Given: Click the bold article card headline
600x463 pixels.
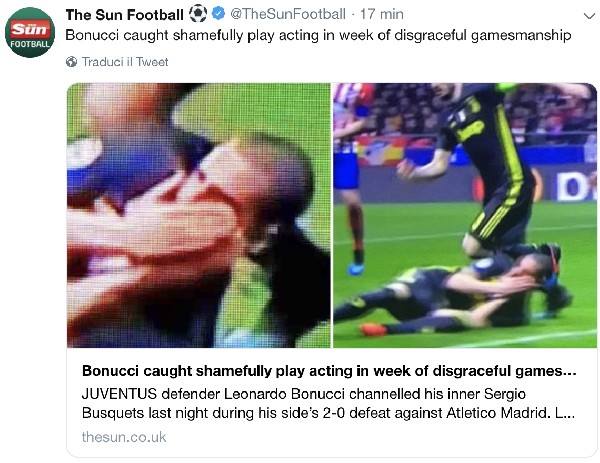Looking at the screenshot, I should click(329, 371).
